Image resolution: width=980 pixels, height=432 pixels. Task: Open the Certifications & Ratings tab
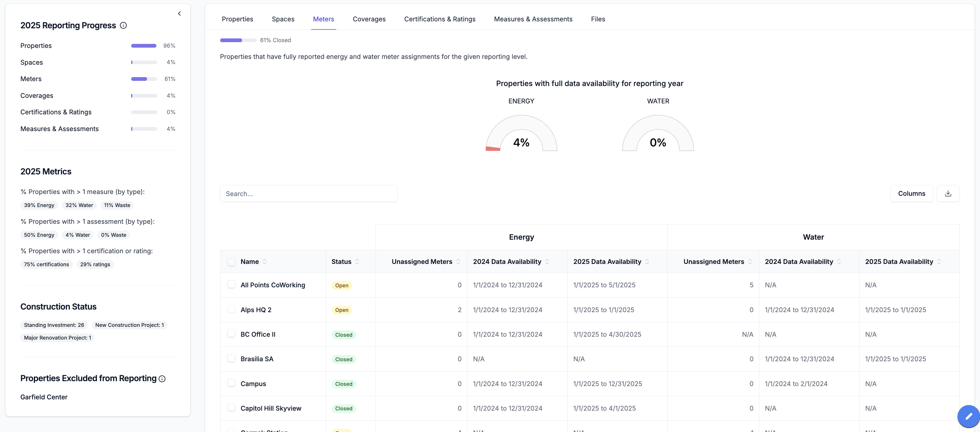439,19
